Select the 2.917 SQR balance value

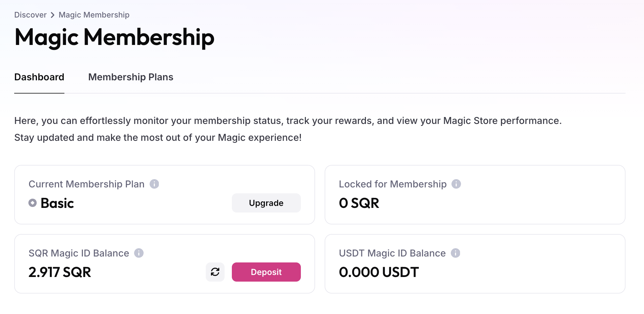coord(60,272)
